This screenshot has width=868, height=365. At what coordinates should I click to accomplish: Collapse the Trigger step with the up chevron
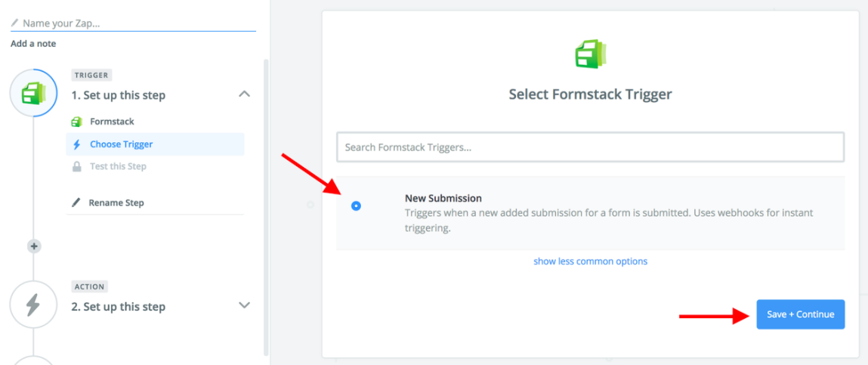tap(244, 94)
